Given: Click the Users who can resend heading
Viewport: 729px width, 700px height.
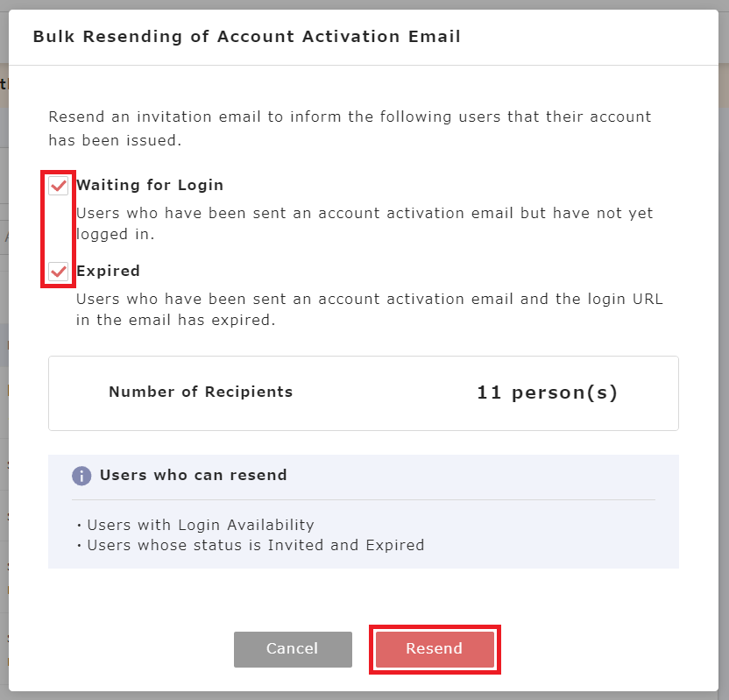Looking at the screenshot, I should pyautogui.click(x=194, y=476).
